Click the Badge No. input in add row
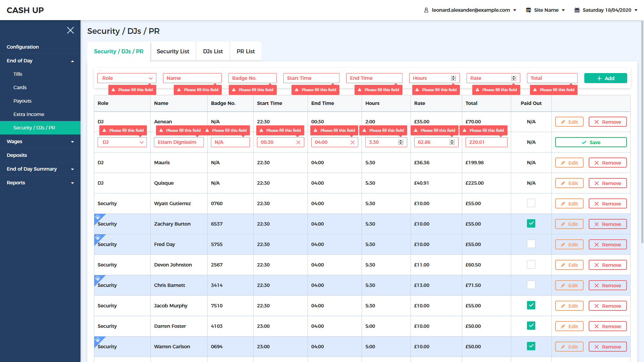 (x=252, y=78)
